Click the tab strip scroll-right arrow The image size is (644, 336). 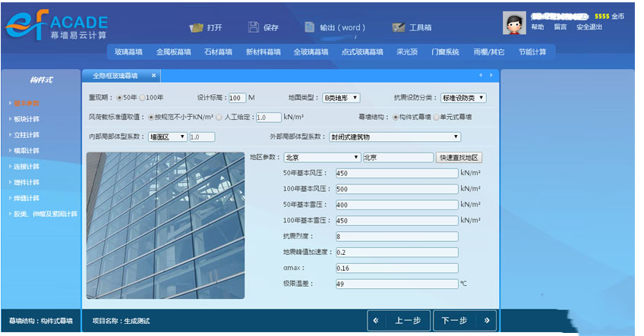(491, 75)
